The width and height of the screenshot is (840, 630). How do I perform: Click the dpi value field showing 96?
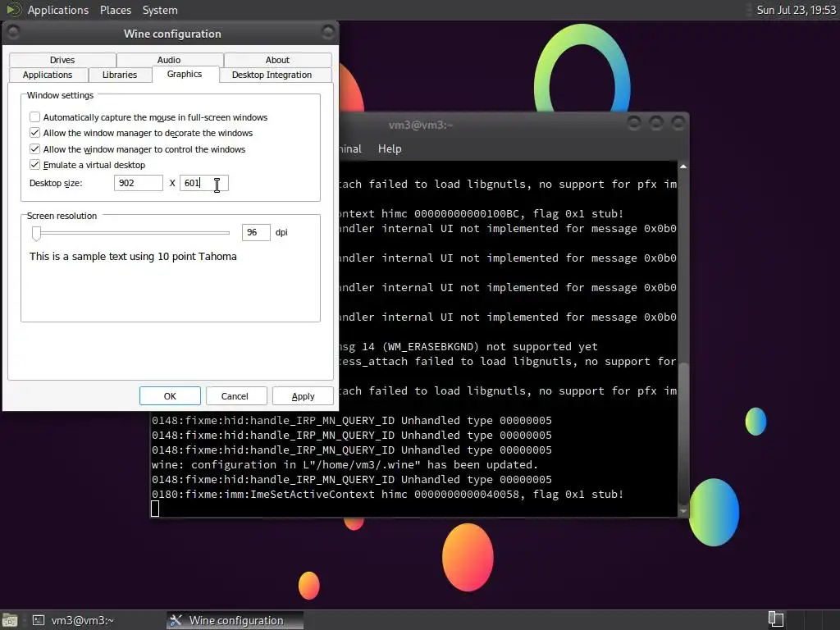(x=256, y=232)
